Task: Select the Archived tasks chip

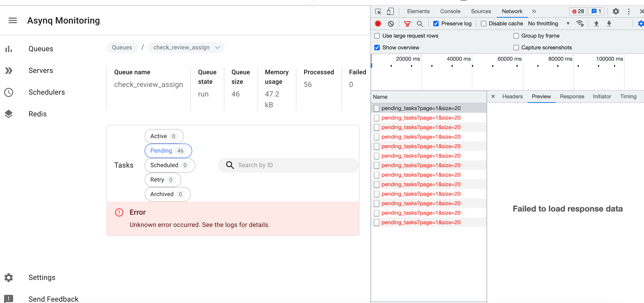Action: [167, 194]
